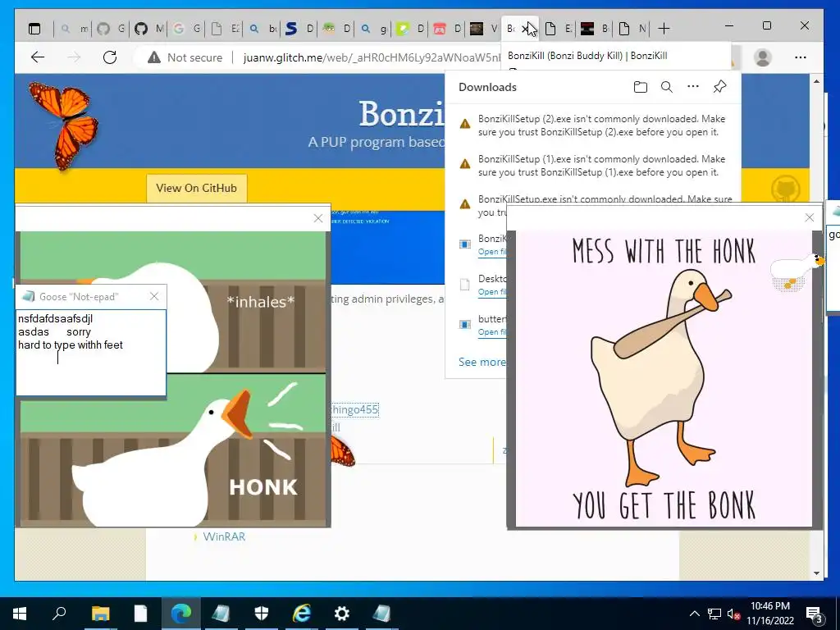Click the page's vertical scrollbar down arrow
840x630 pixels.
pyautogui.click(x=816, y=573)
